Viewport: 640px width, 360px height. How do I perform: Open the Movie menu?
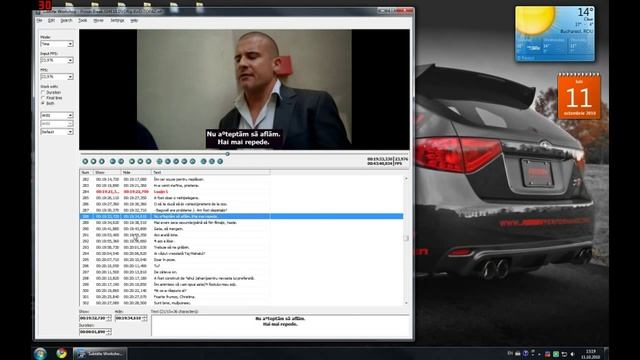point(98,20)
